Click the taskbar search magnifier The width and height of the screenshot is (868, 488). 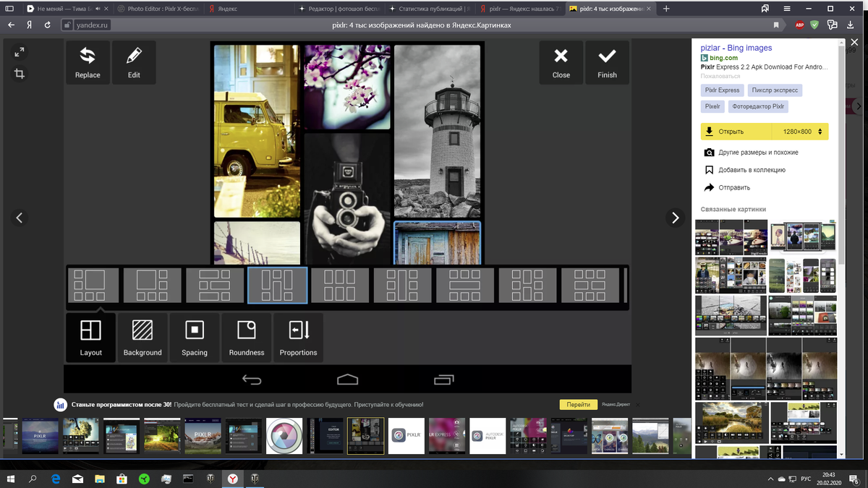[x=33, y=479]
